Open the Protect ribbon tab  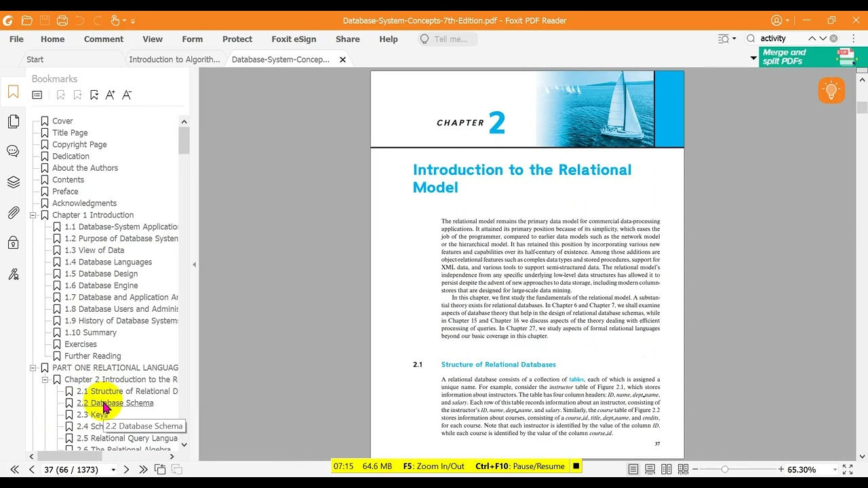237,39
